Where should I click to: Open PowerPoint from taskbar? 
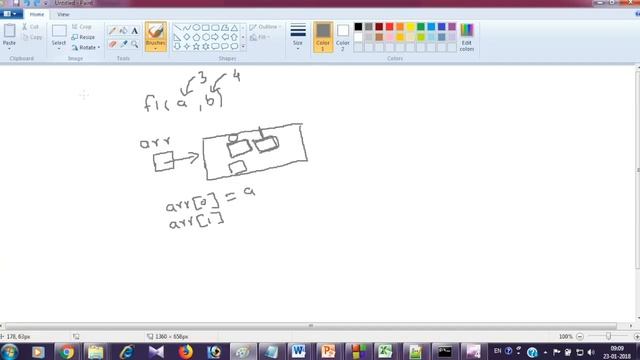tap(328, 351)
